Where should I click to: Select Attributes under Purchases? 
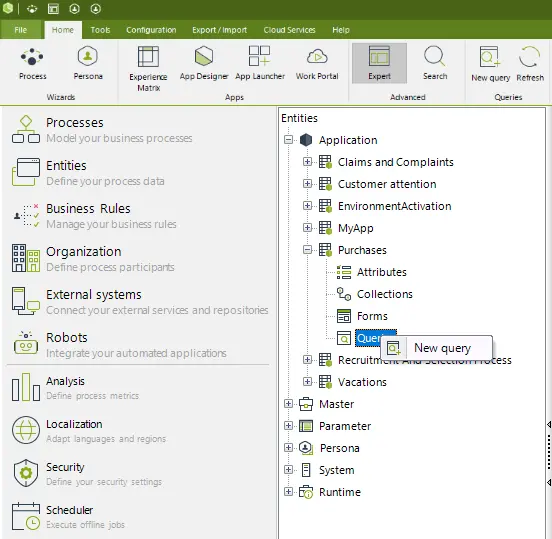click(x=382, y=272)
